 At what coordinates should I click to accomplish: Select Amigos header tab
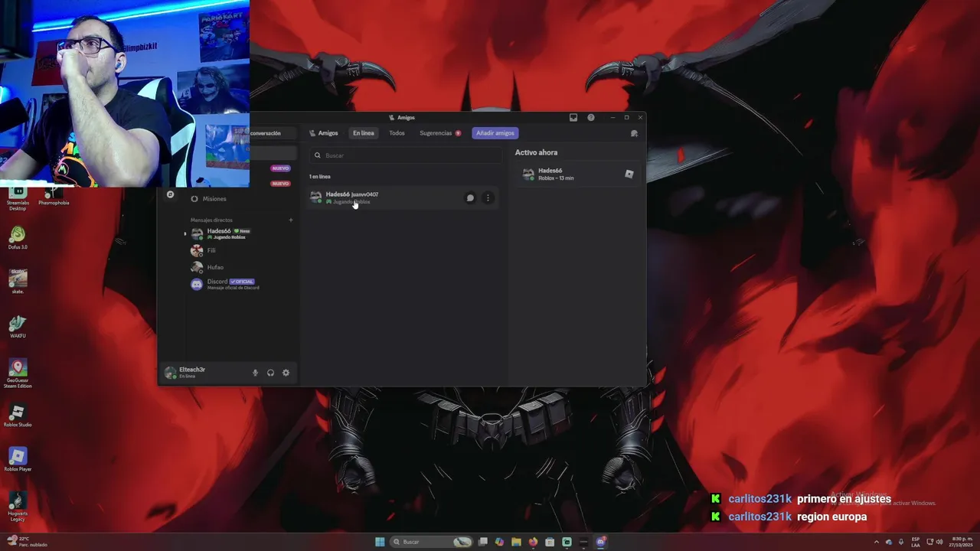(x=323, y=133)
